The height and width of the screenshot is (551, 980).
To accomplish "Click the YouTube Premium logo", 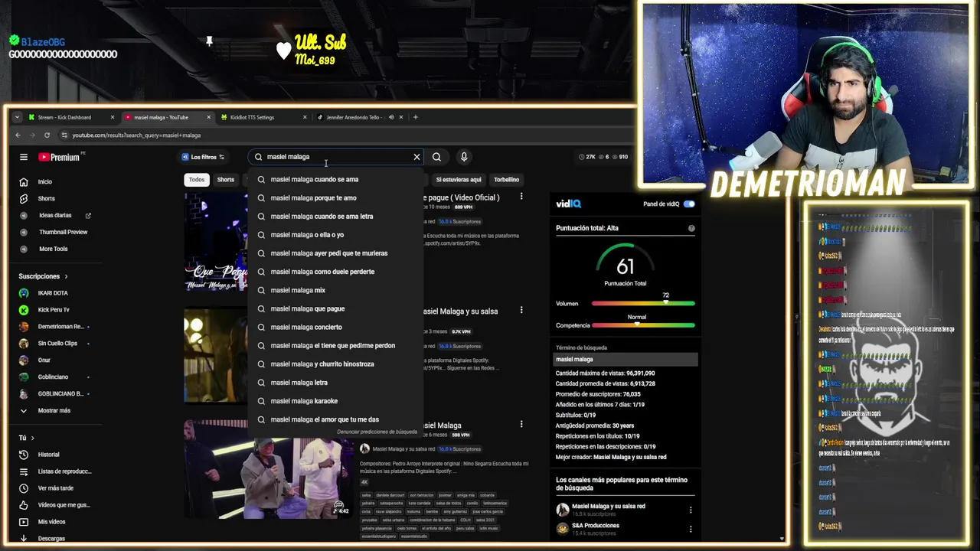I will click(x=59, y=157).
